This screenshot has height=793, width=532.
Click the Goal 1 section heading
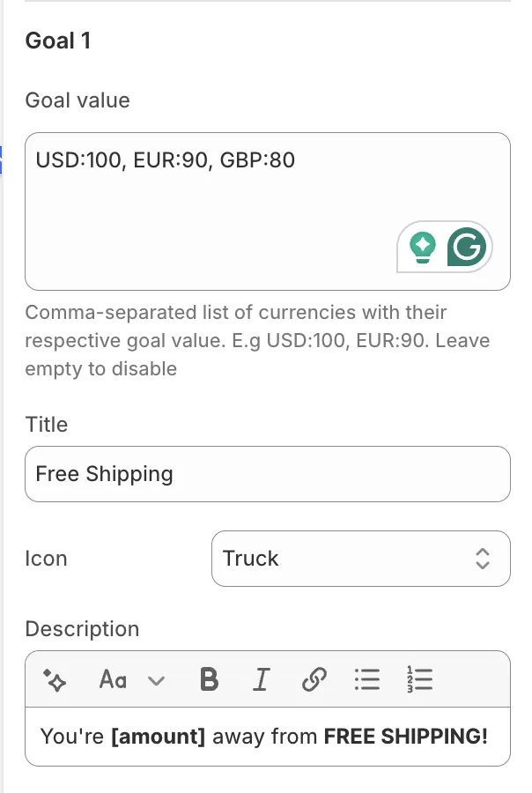[58, 41]
